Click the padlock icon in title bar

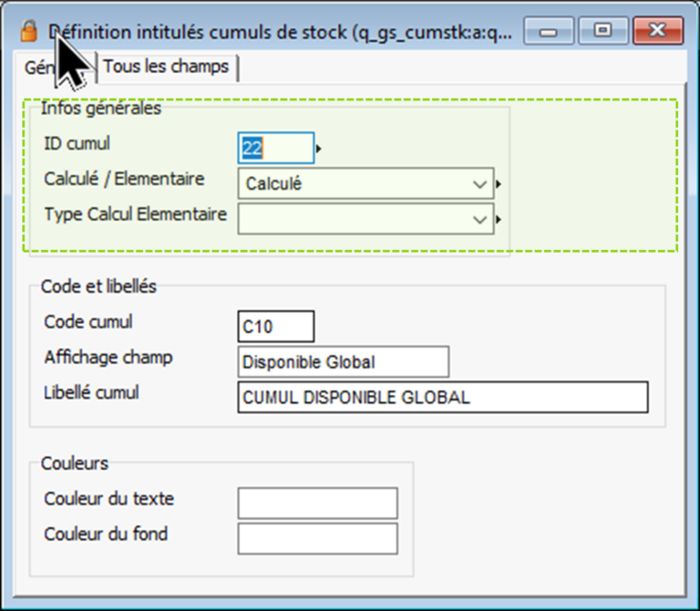click(x=29, y=32)
